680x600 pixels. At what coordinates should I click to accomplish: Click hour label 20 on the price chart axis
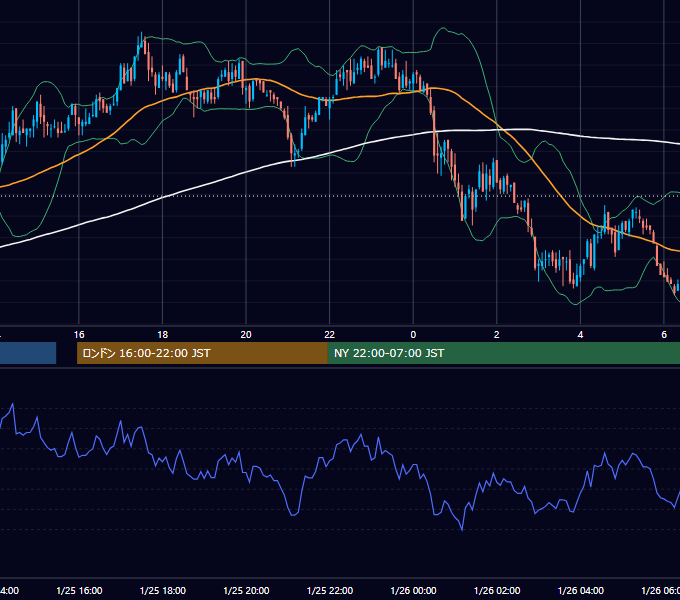point(246,335)
